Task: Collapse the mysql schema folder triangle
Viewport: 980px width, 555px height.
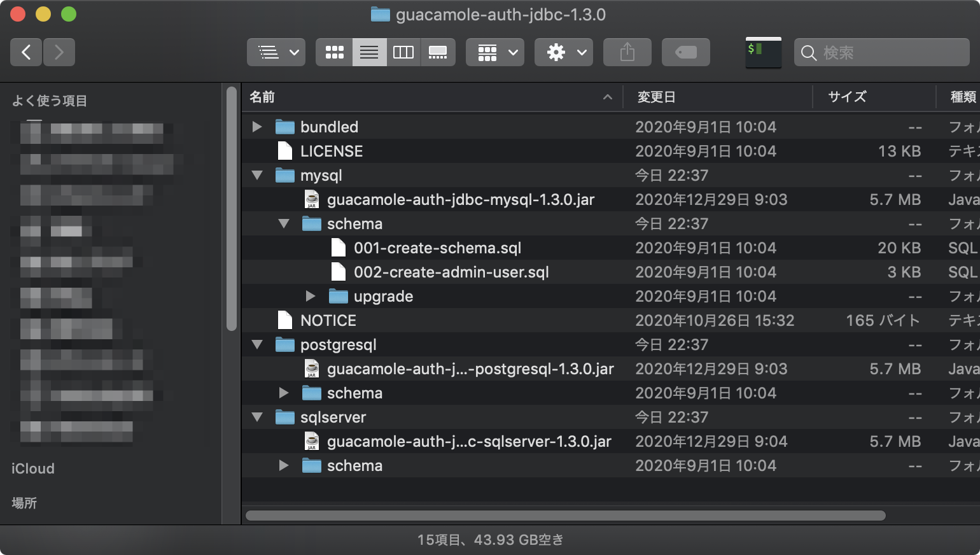Action: tap(284, 223)
